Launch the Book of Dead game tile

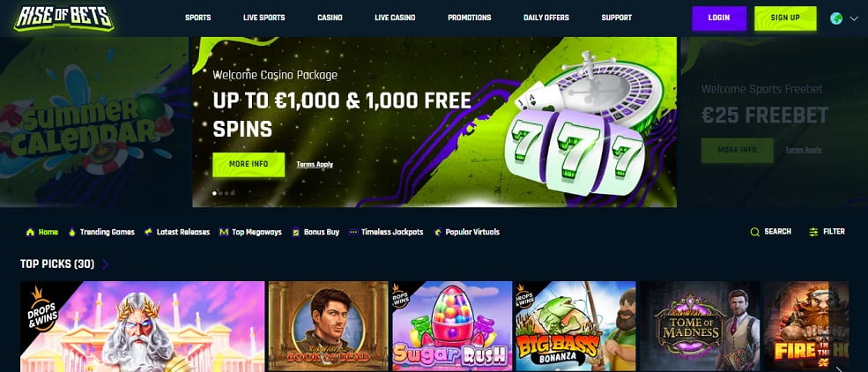pos(329,326)
